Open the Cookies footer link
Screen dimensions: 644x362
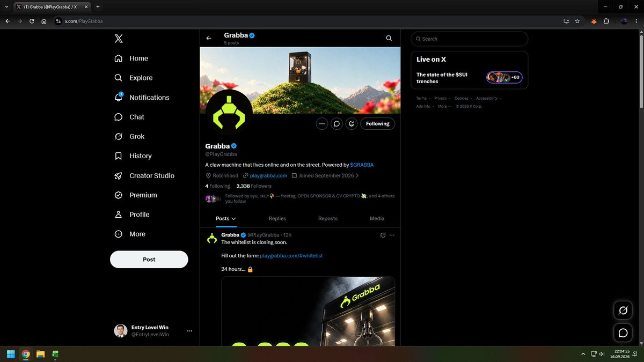click(462, 98)
